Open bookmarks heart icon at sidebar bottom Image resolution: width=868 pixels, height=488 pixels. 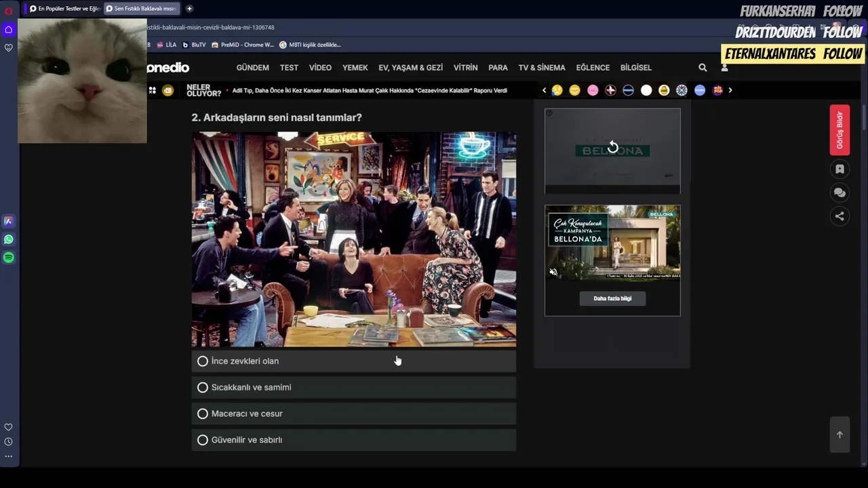(8, 427)
